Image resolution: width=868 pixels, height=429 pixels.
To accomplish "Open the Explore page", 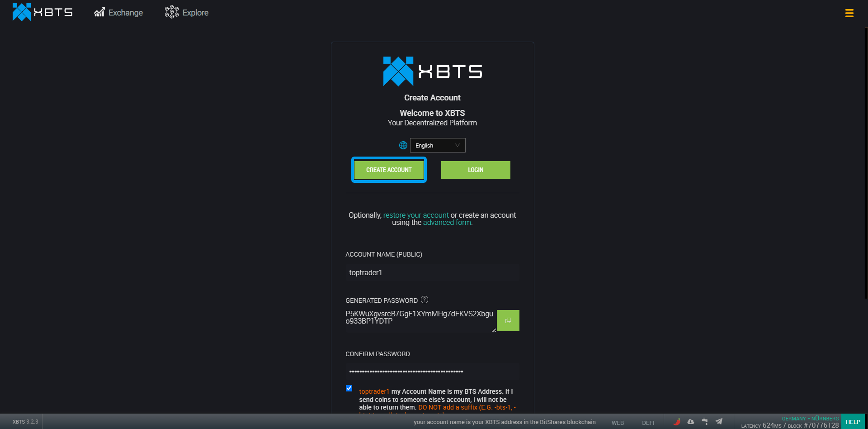I will pyautogui.click(x=187, y=13).
